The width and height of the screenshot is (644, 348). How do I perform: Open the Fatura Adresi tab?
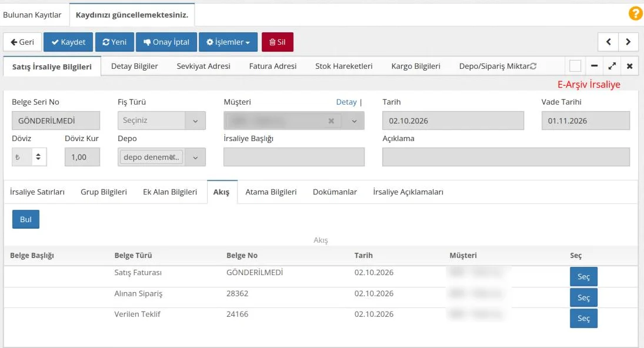coord(273,66)
